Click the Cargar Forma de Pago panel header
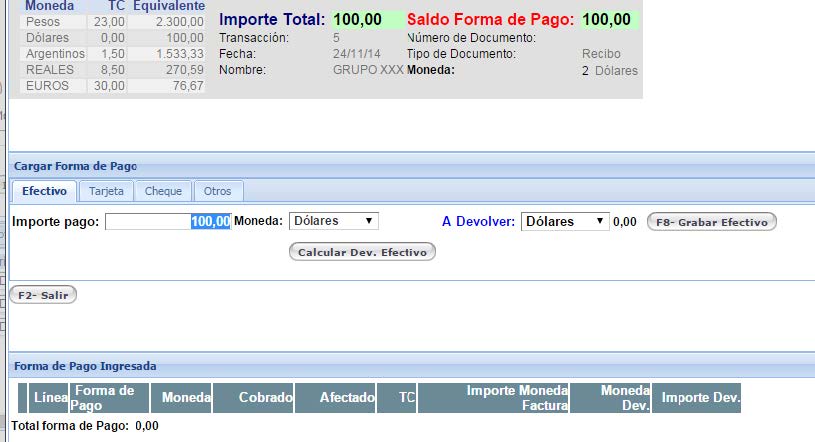Viewport: 815px width, 442px height. pyautogui.click(x=76, y=166)
